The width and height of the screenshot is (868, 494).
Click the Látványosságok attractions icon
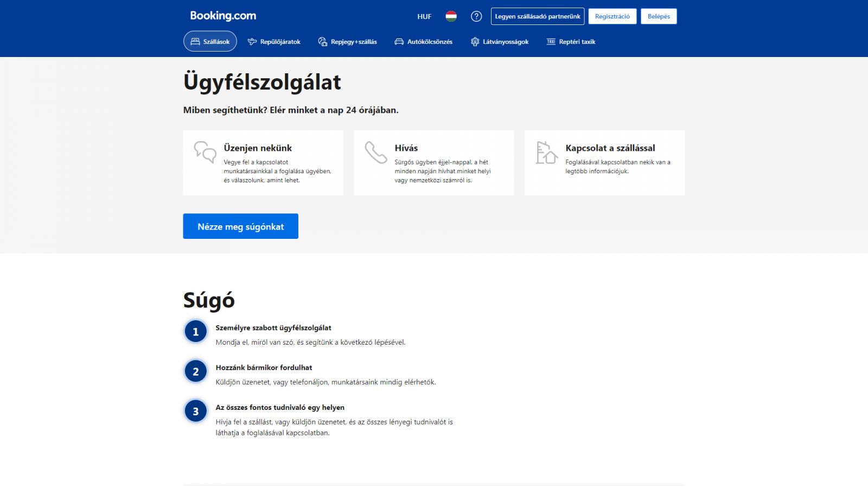click(x=475, y=41)
